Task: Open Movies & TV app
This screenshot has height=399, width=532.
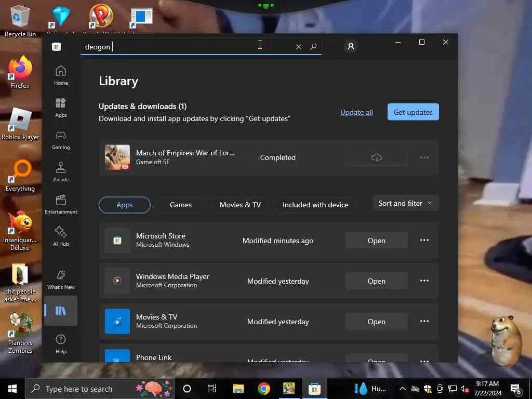Action: [376, 321]
